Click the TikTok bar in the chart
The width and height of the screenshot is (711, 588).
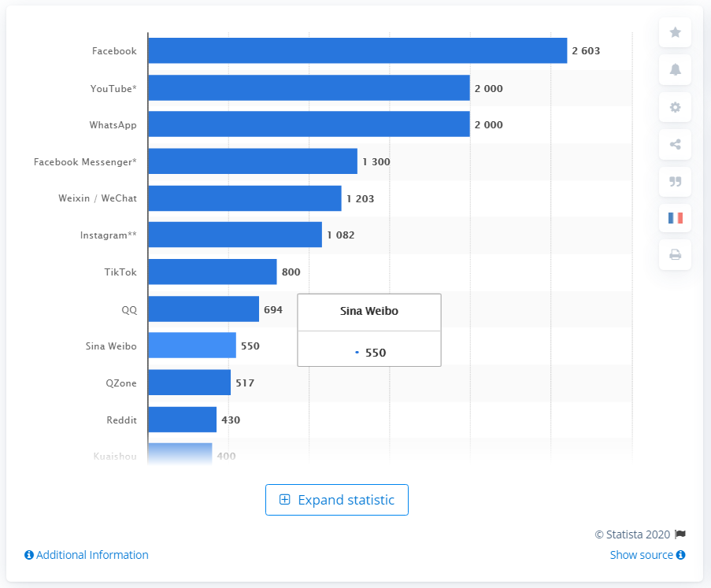[213, 272]
